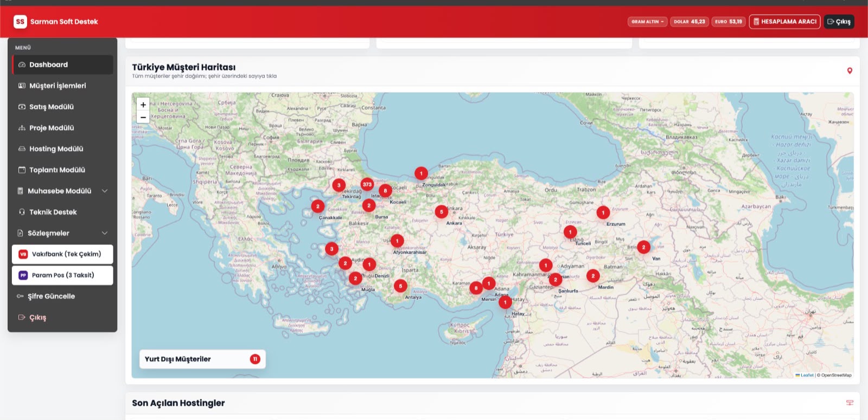Click the 1 marker near Tunceli
The height and width of the screenshot is (420, 868).
[570, 232]
